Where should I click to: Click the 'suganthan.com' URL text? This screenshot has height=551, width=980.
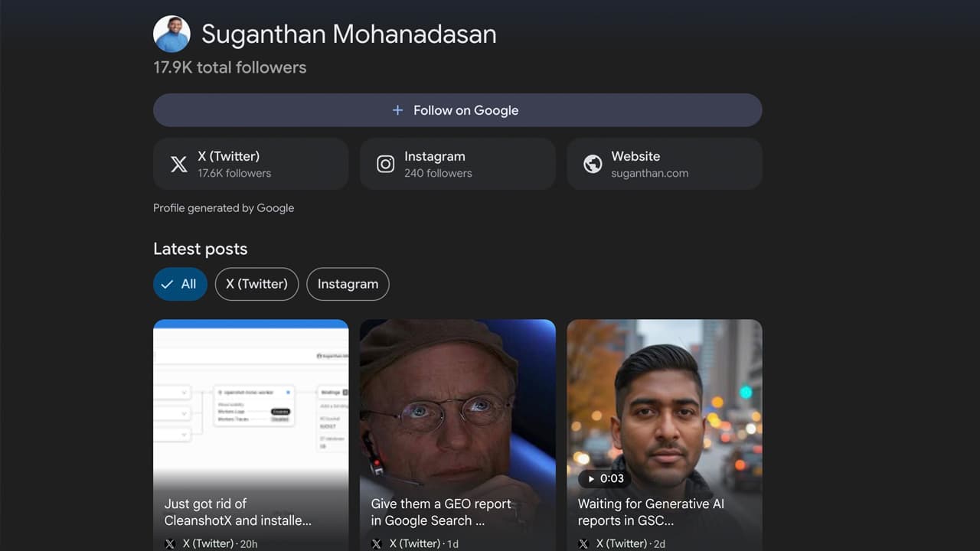pos(649,174)
